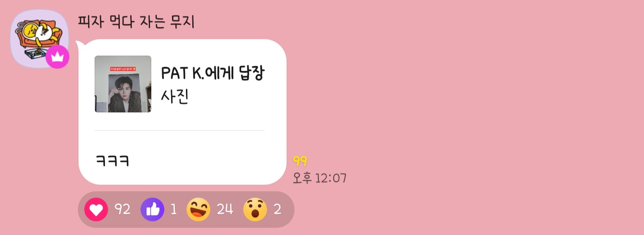This screenshot has height=235, width=644.
Task: Click the yellow quotation mark icon
Action: point(300,161)
